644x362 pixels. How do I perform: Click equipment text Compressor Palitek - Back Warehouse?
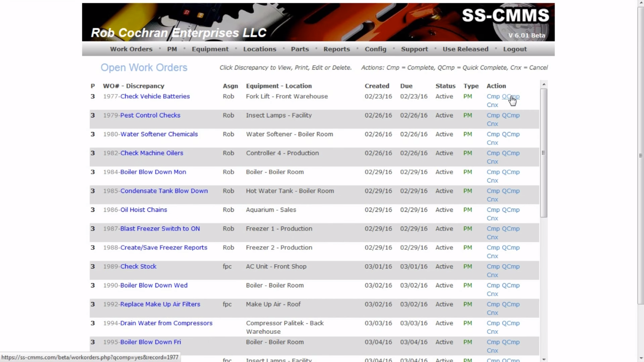(x=285, y=327)
